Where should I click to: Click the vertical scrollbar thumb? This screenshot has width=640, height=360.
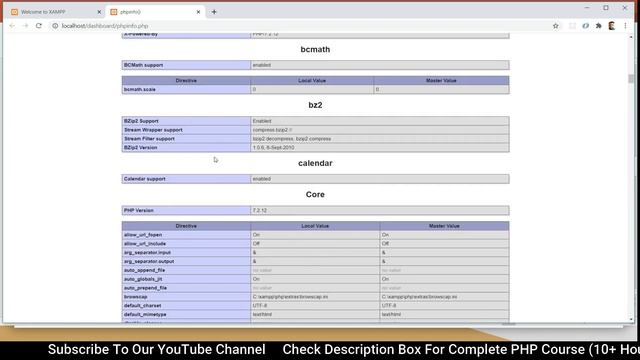coord(631,79)
